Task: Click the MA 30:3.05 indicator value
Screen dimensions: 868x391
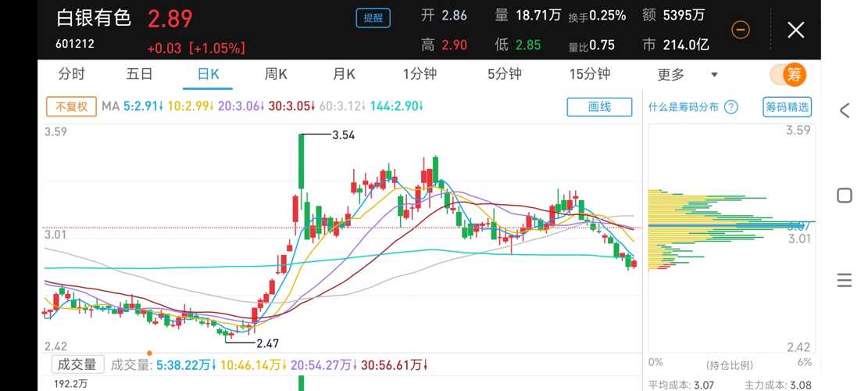Action: (x=291, y=106)
